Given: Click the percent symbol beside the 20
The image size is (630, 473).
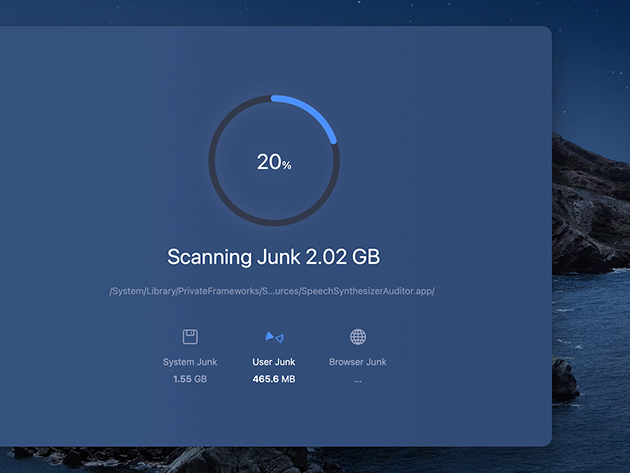Looking at the screenshot, I should point(287,165).
